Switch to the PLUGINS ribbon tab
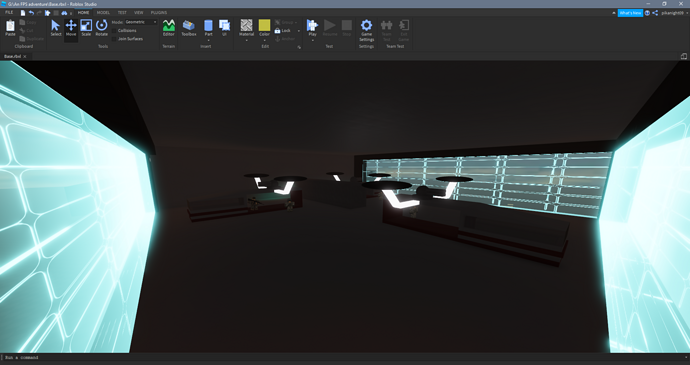 tap(159, 12)
